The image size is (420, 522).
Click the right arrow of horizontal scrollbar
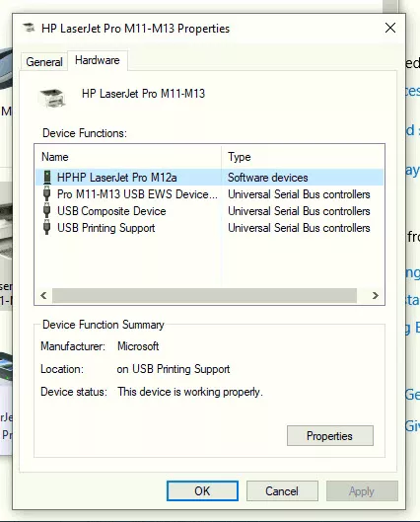pyautogui.click(x=376, y=296)
